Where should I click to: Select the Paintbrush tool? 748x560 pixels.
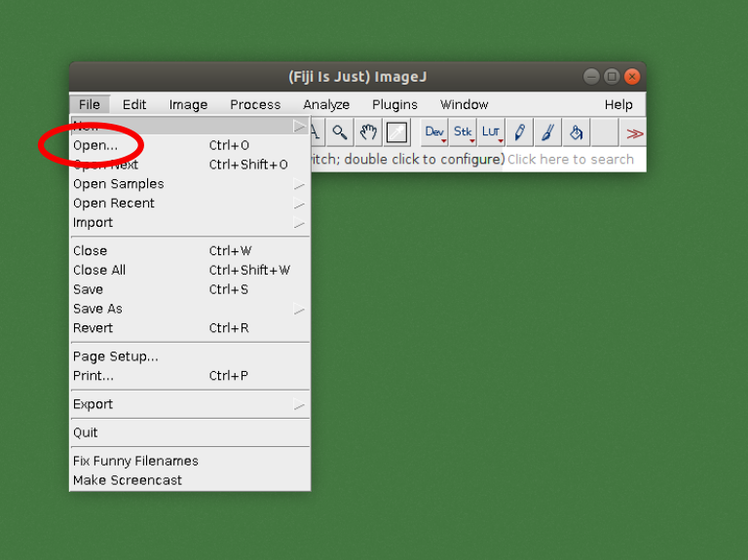(547, 132)
